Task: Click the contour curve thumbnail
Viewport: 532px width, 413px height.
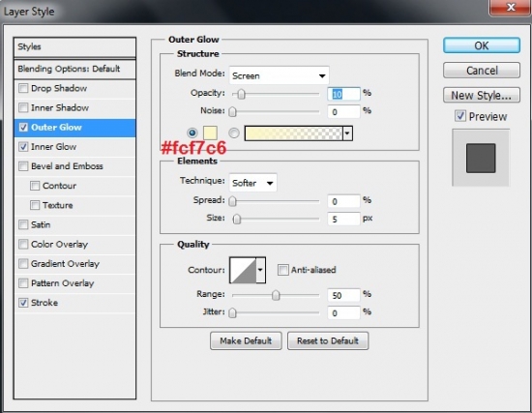Action: pyautogui.click(x=243, y=270)
